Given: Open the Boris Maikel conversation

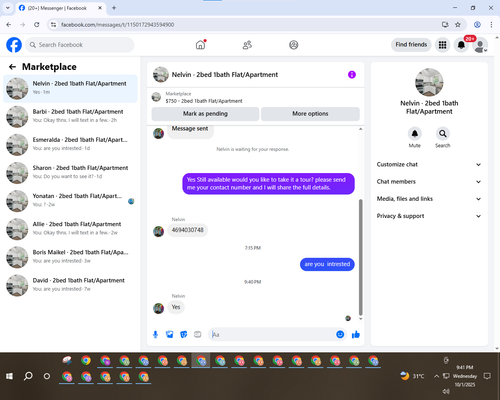Looking at the screenshot, I should (x=70, y=257).
